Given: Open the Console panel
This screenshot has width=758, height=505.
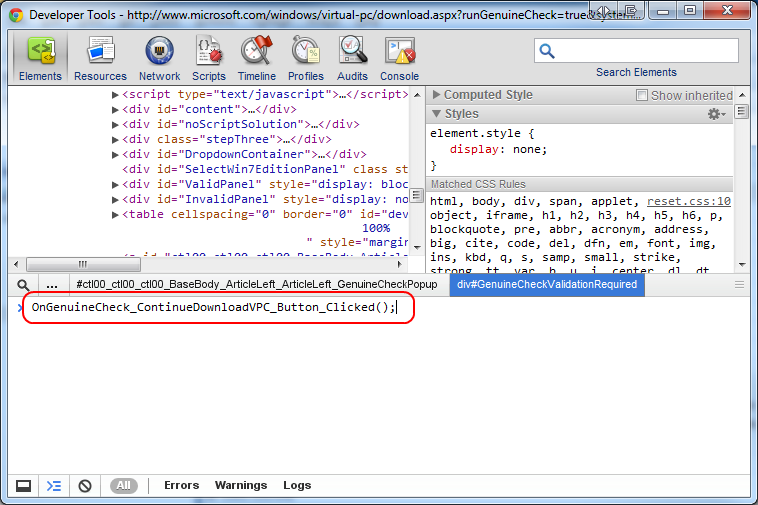Looking at the screenshot, I should click(x=399, y=58).
